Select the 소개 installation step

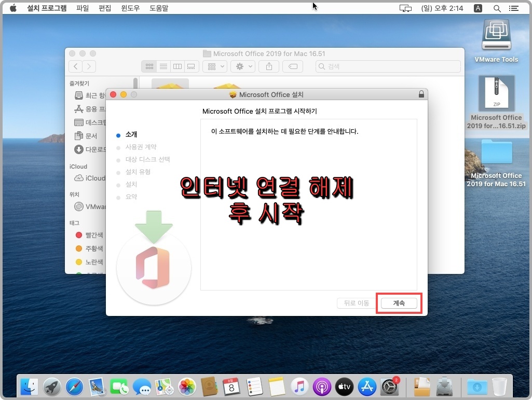pos(130,134)
